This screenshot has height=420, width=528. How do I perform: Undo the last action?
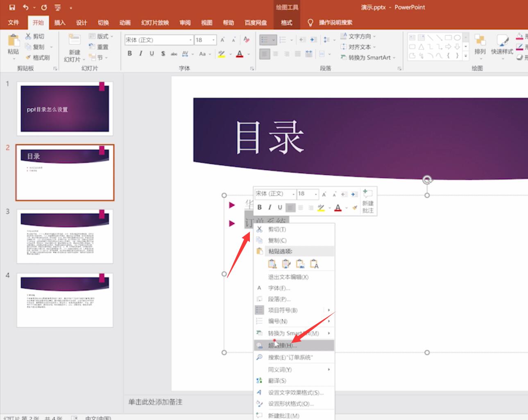26,7
